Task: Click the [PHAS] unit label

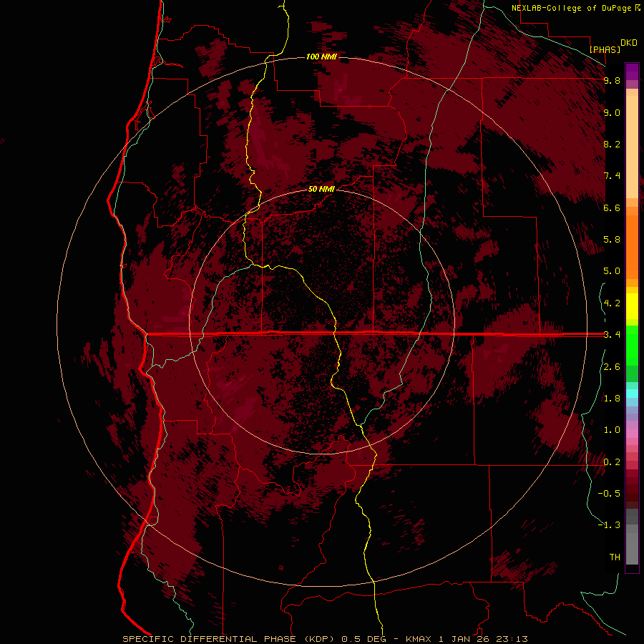Action: tap(605, 49)
